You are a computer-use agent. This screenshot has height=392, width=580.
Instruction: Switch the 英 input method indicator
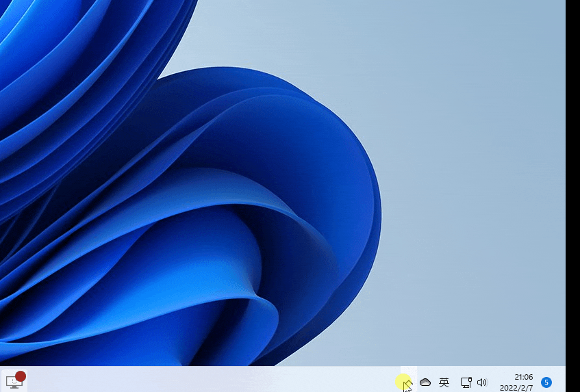coord(444,382)
